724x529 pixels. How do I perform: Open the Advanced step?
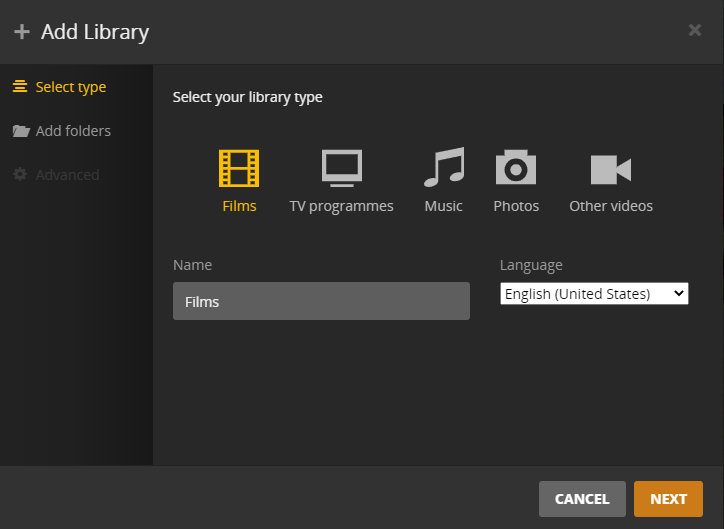(x=56, y=174)
